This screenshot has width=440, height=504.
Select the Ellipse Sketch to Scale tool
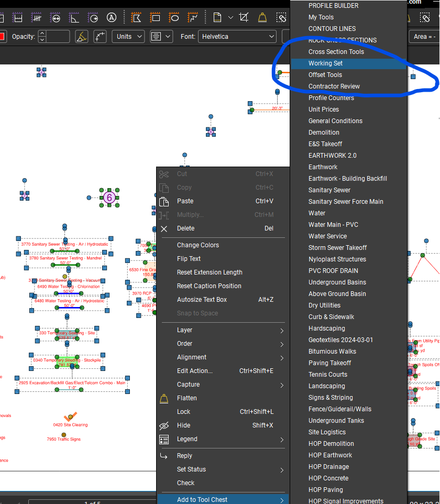click(x=174, y=18)
